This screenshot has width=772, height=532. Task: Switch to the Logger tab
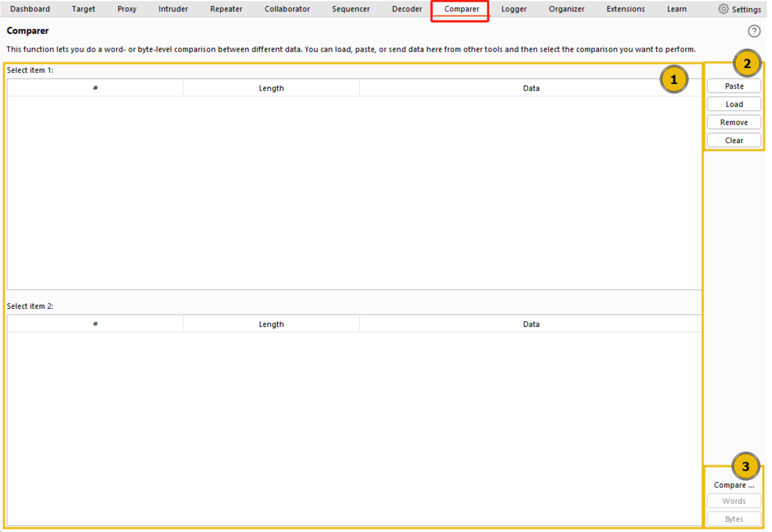[513, 9]
